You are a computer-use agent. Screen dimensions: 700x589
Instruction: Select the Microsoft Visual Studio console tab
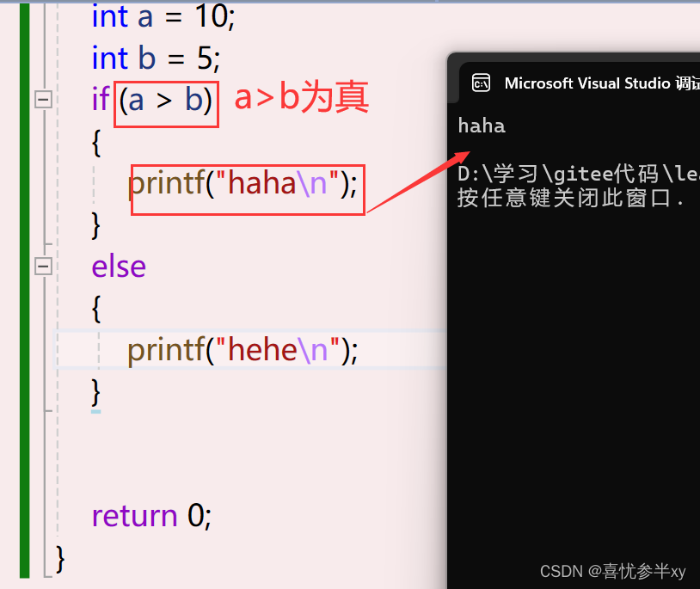pos(580,83)
